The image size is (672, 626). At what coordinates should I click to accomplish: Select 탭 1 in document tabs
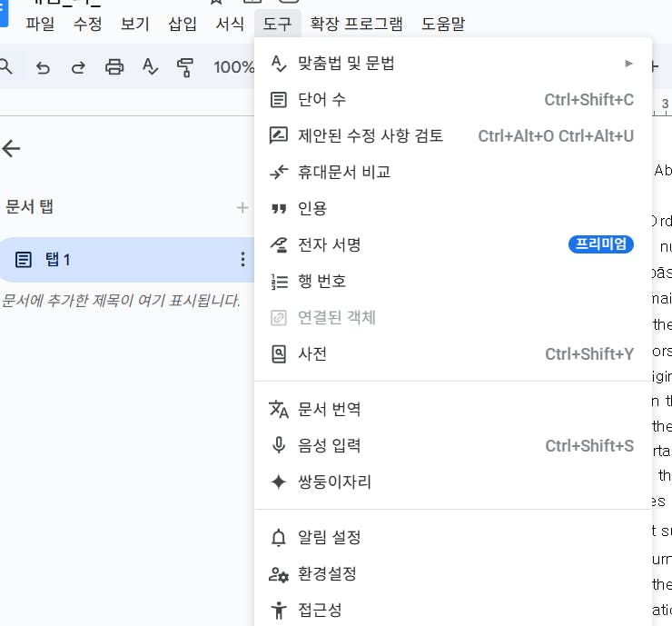click(x=127, y=260)
